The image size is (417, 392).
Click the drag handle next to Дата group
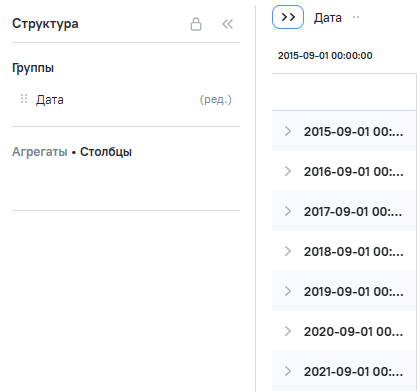coord(24,99)
